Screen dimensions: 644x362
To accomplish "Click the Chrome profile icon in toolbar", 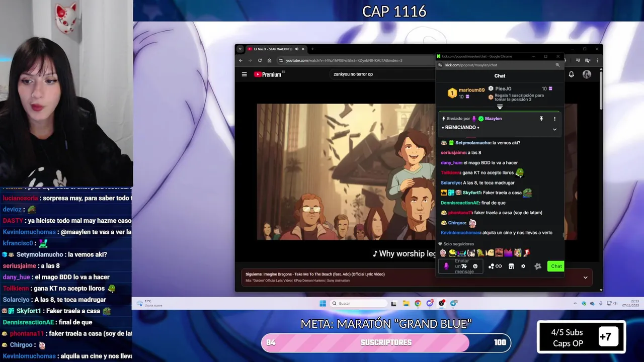I will click(588, 60).
